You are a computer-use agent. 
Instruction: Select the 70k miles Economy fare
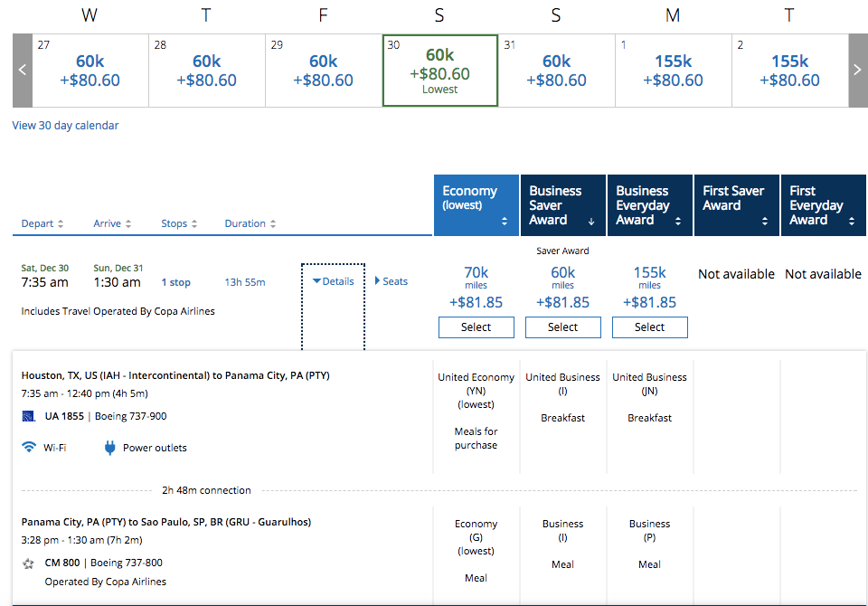click(476, 327)
